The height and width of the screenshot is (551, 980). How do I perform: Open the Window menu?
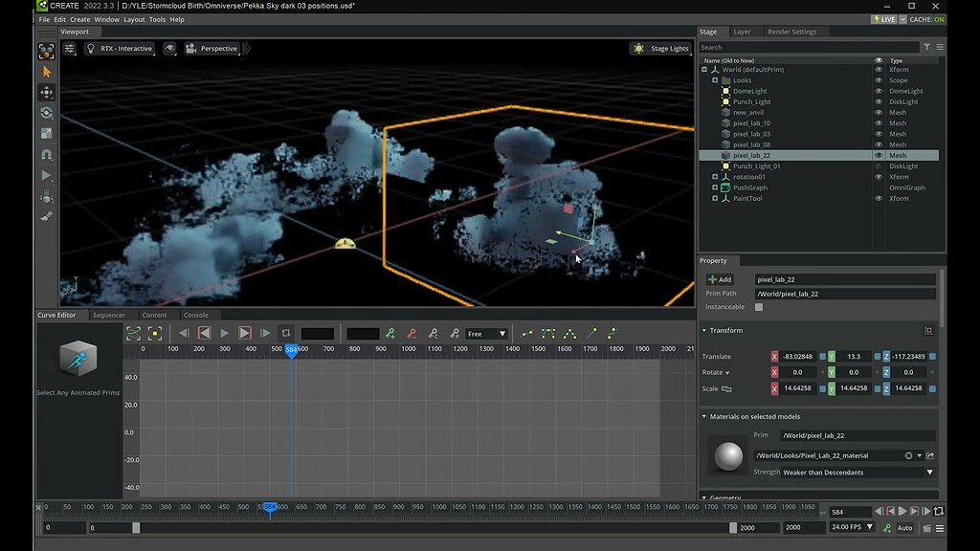click(107, 19)
